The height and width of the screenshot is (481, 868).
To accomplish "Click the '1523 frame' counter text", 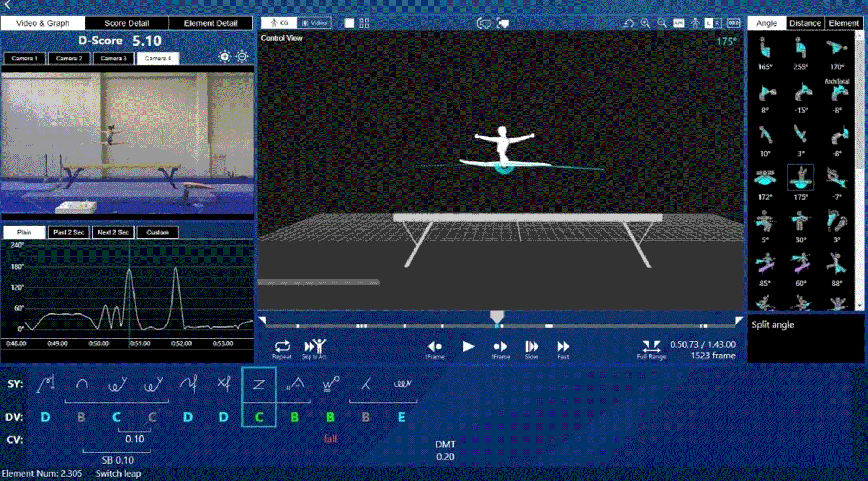I will pyautogui.click(x=713, y=356).
